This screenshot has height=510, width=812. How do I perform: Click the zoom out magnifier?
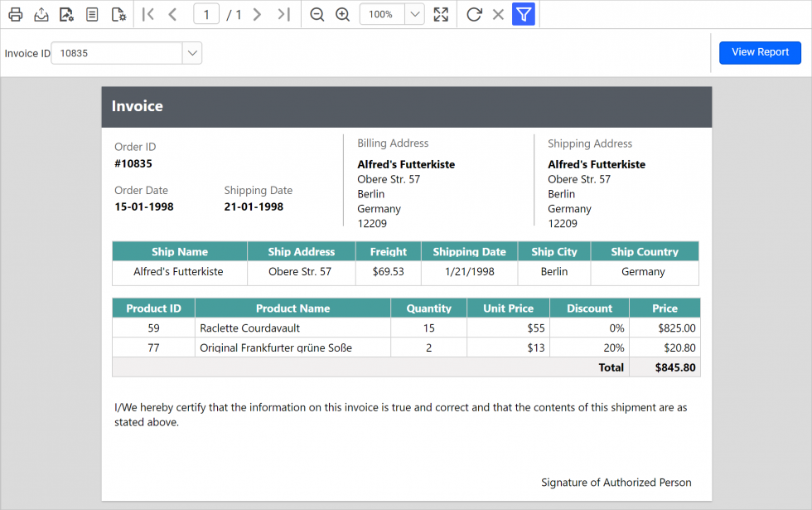click(317, 15)
